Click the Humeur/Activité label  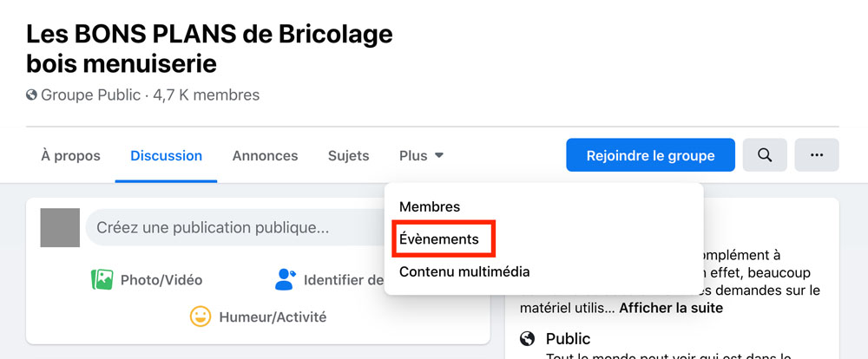pos(273,317)
